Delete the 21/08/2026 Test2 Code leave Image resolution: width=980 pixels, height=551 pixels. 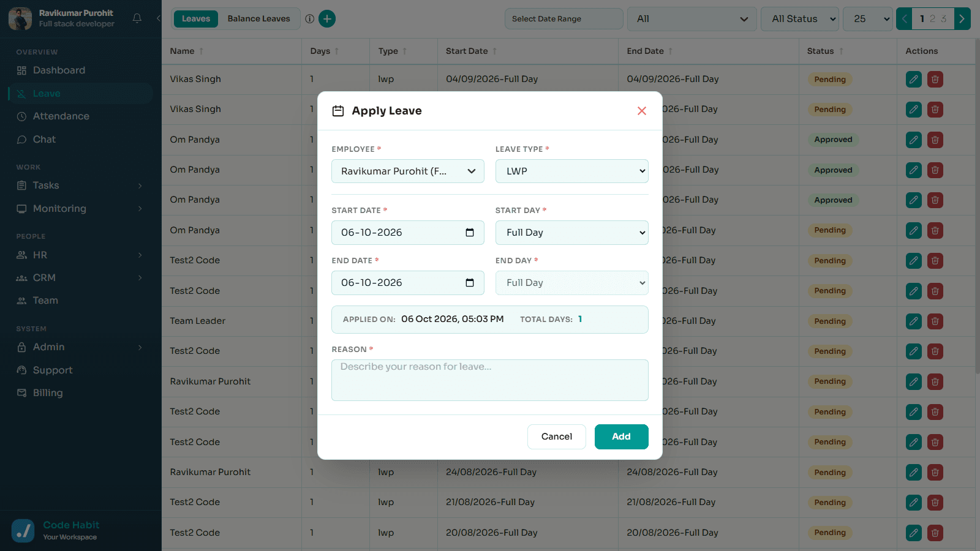point(935,503)
